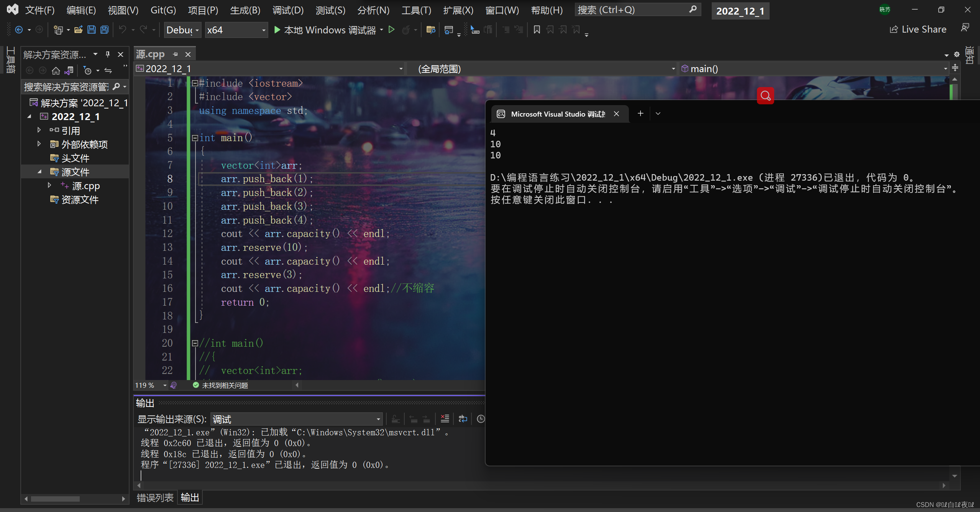The image size is (980, 512).
Task: Click the search icon in debug window
Action: point(765,95)
